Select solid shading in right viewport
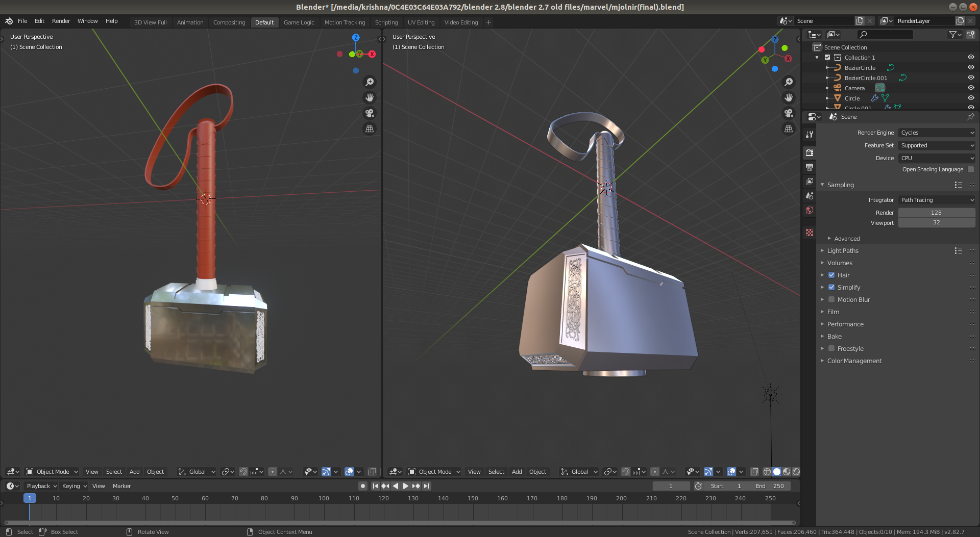 (777, 472)
